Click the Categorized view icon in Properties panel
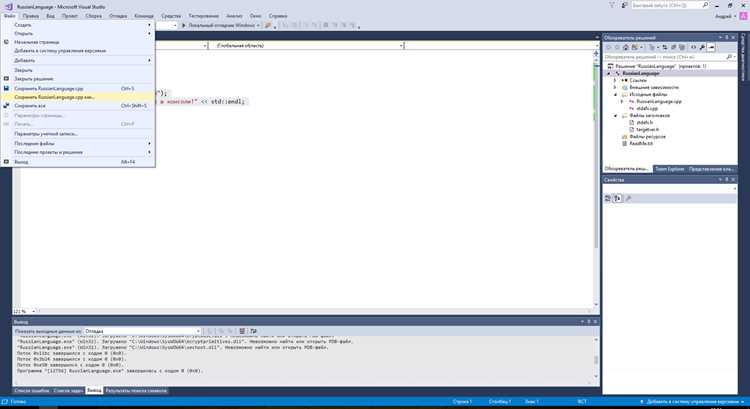Screen dimensions: 750x409 607,199
